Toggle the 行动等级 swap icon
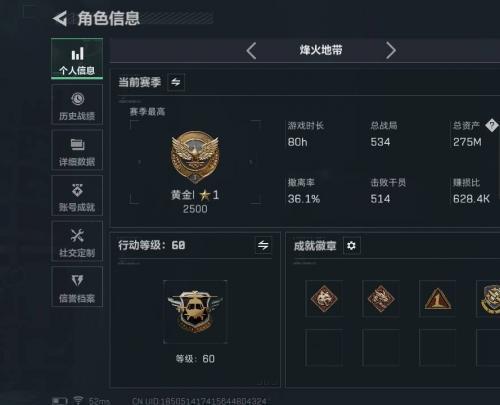Image resolution: width=500 pixels, height=405 pixels. click(x=263, y=245)
